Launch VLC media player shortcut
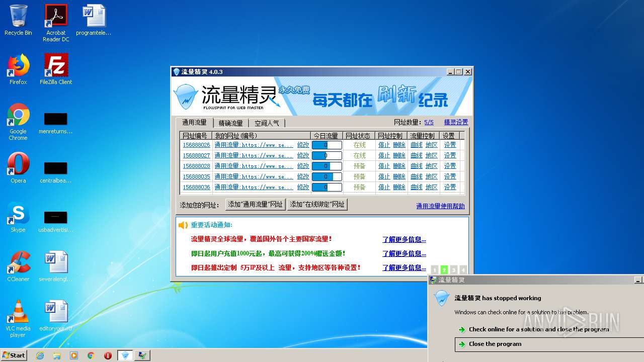The height and width of the screenshot is (362, 644). coord(18,319)
